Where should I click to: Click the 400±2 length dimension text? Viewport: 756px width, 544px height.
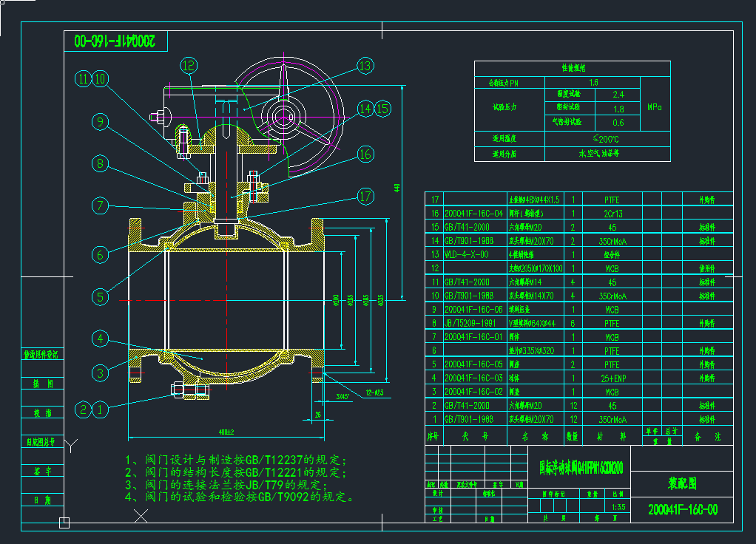click(x=220, y=432)
